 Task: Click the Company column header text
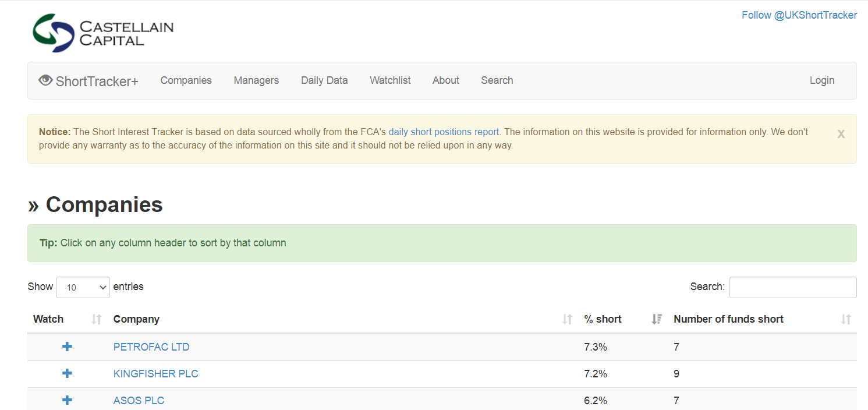[x=136, y=319]
